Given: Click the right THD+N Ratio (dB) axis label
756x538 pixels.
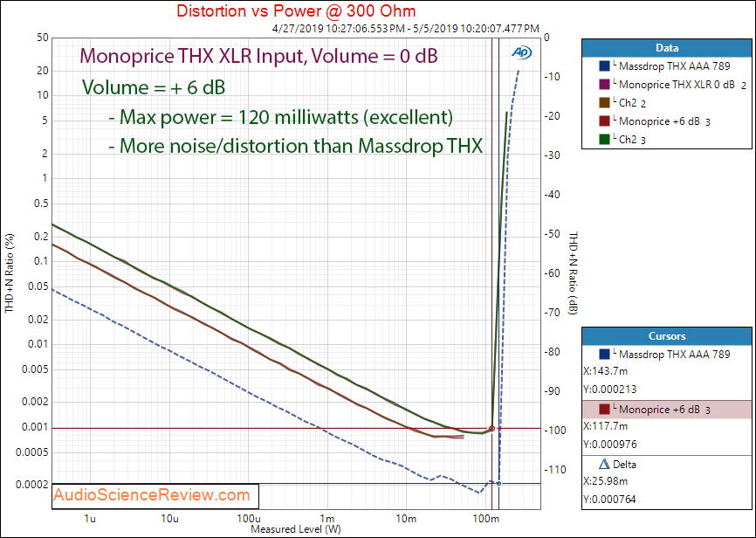Looking at the screenshot, I should pyautogui.click(x=574, y=273).
